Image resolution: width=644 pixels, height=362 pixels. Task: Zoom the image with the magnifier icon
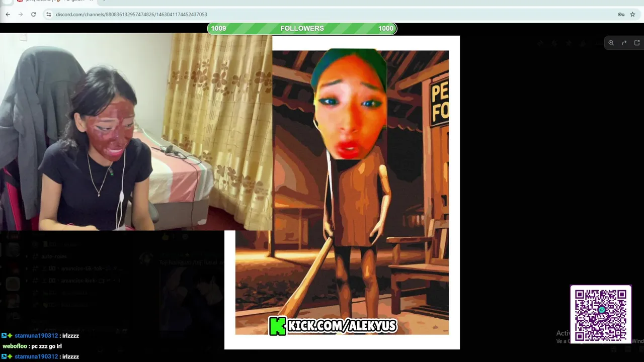(611, 43)
